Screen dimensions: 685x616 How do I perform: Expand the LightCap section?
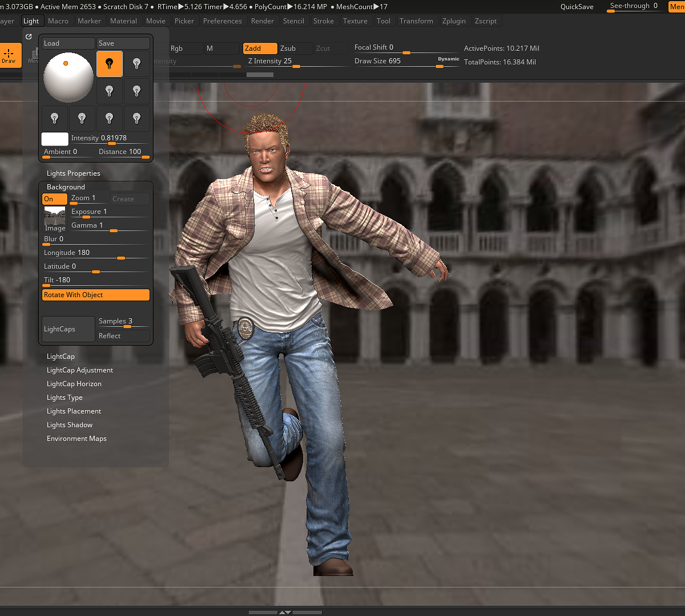(61, 356)
